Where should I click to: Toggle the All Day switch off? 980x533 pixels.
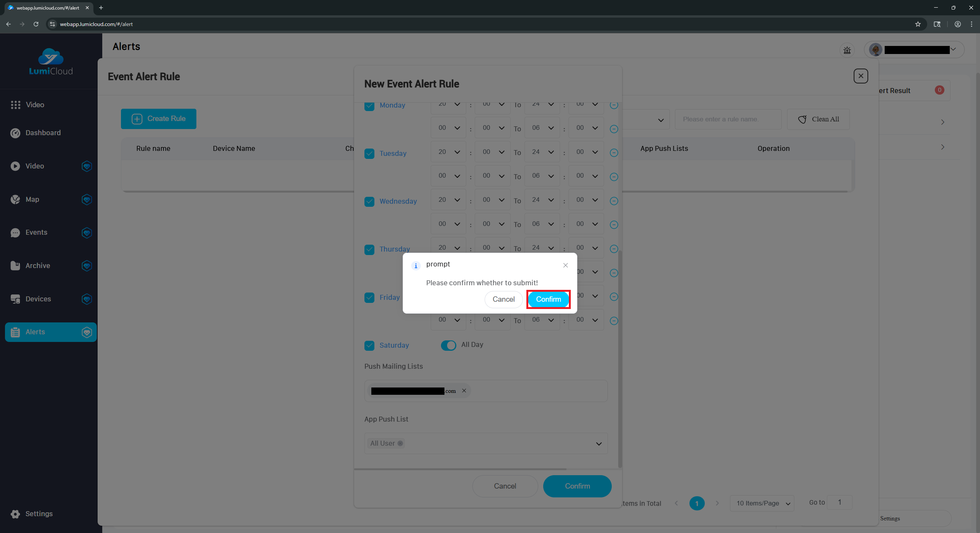coord(448,345)
